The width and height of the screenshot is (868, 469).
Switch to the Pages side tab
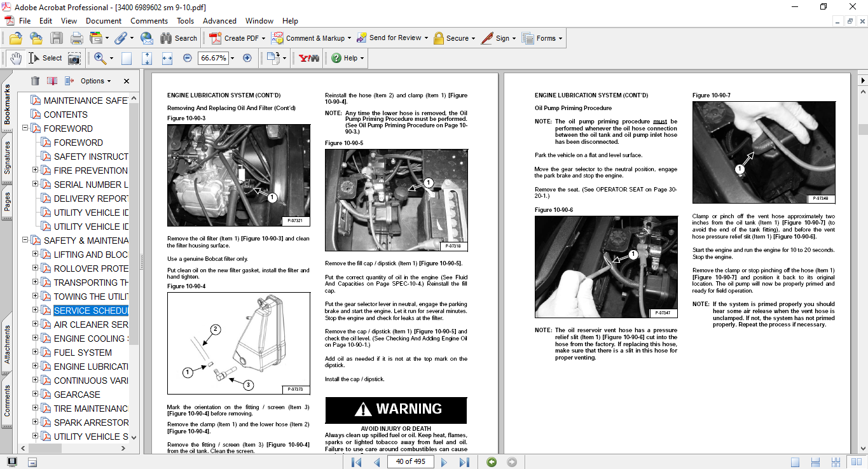[7, 200]
